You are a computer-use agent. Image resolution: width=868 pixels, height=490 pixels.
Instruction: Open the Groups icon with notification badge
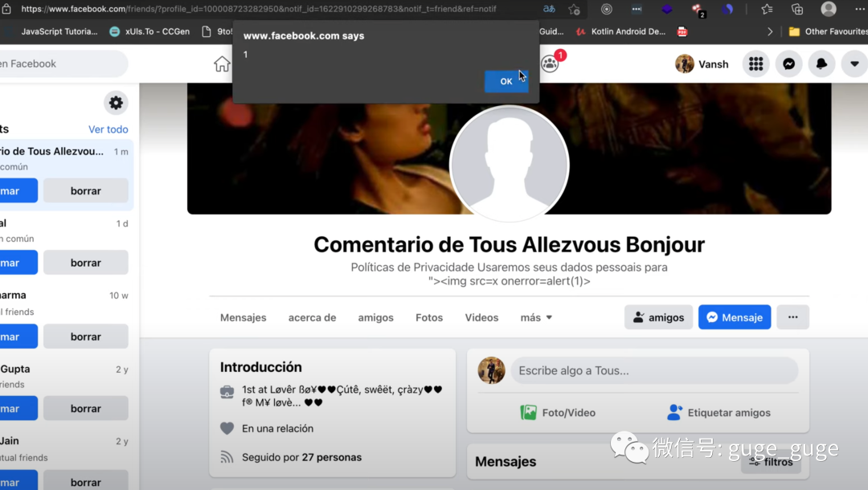551,63
